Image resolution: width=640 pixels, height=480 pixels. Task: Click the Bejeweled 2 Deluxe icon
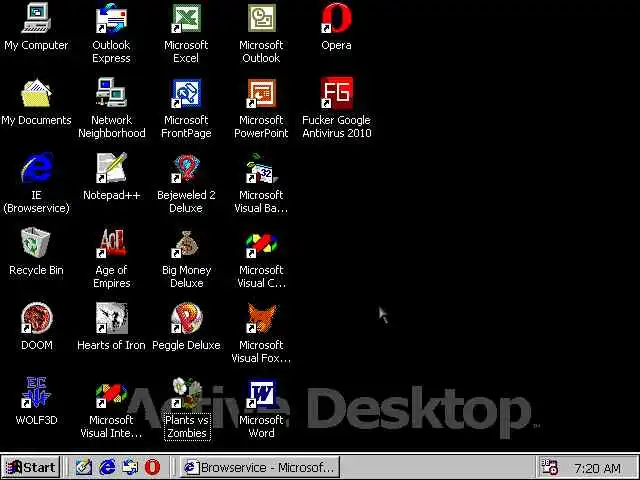pyautogui.click(x=186, y=168)
